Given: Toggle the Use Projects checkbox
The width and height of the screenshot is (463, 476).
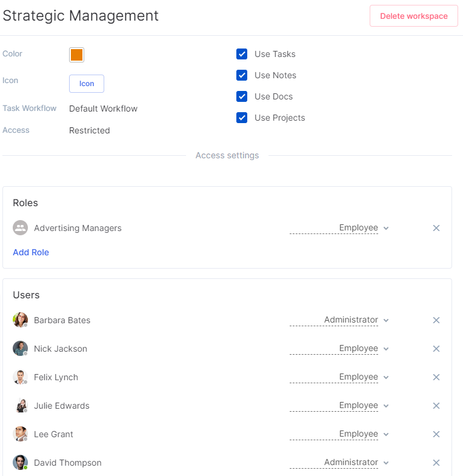Looking at the screenshot, I should [242, 118].
